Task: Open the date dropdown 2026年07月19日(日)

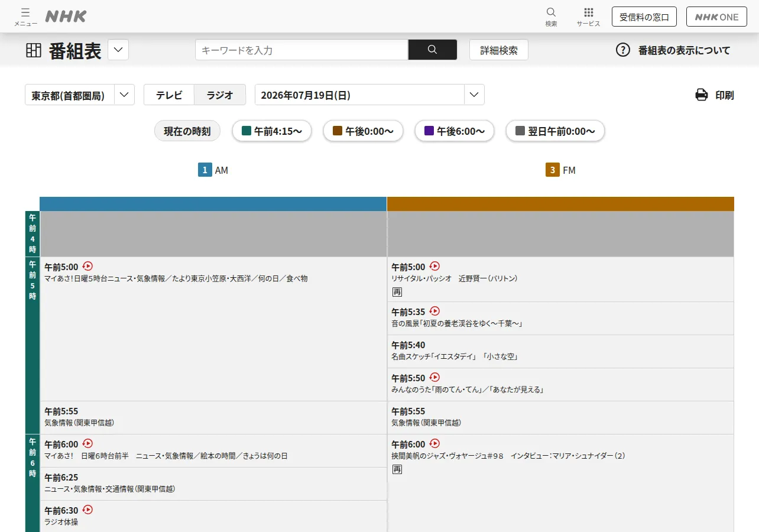Action: pos(369,95)
